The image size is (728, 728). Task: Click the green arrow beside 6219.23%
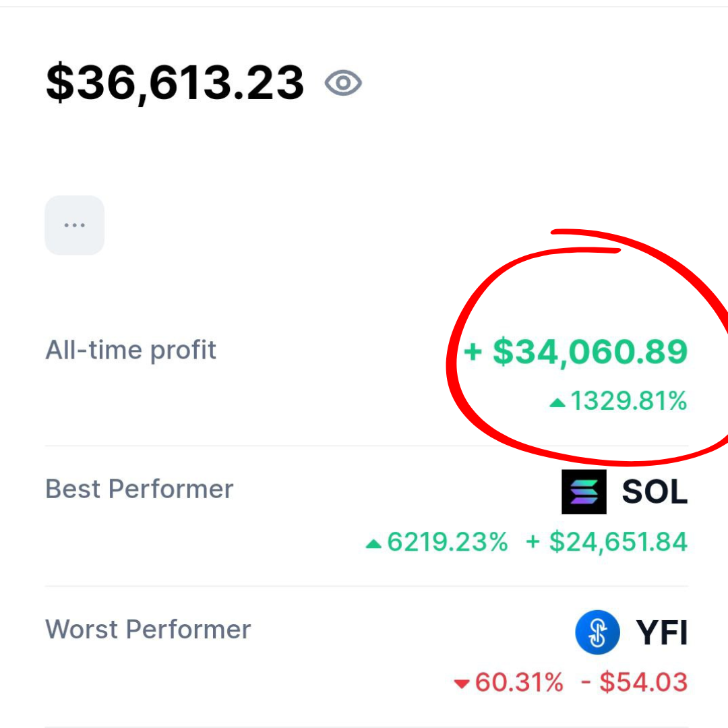coord(373,543)
